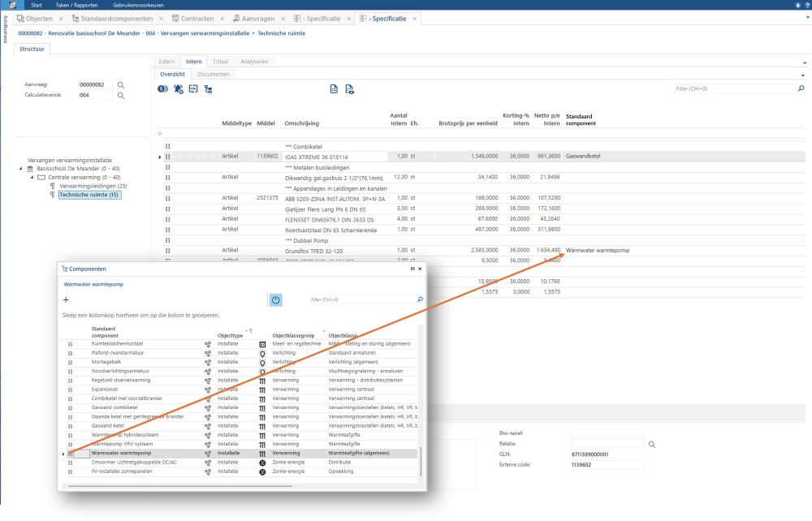The image size is (812, 521).
Task: Select Technische ruimte (15) in the tree
Action: pyautogui.click(x=89, y=195)
